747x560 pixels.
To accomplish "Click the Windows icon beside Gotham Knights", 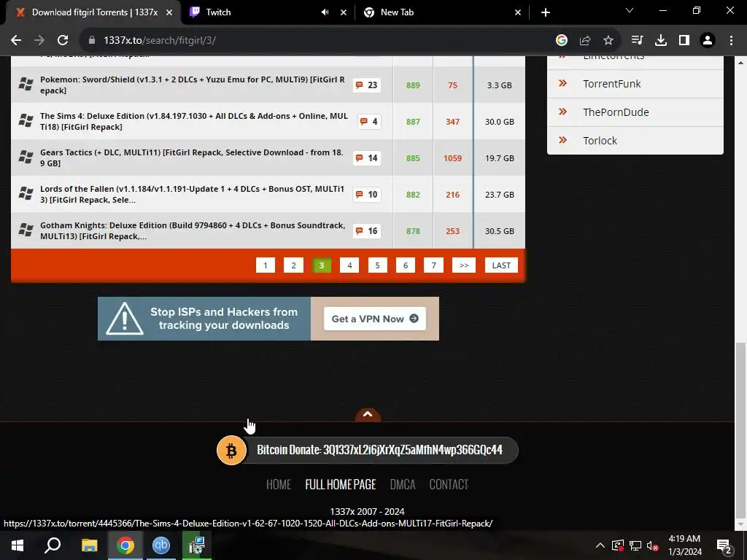I will point(26,230).
